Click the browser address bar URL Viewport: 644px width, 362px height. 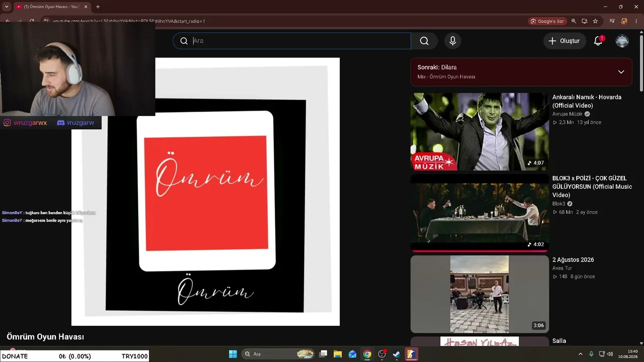(x=129, y=21)
